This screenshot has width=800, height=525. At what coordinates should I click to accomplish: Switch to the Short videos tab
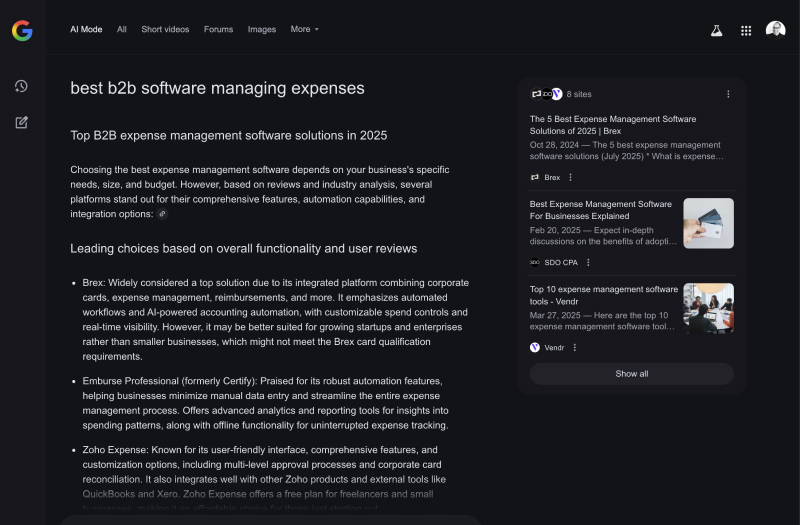point(165,29)
